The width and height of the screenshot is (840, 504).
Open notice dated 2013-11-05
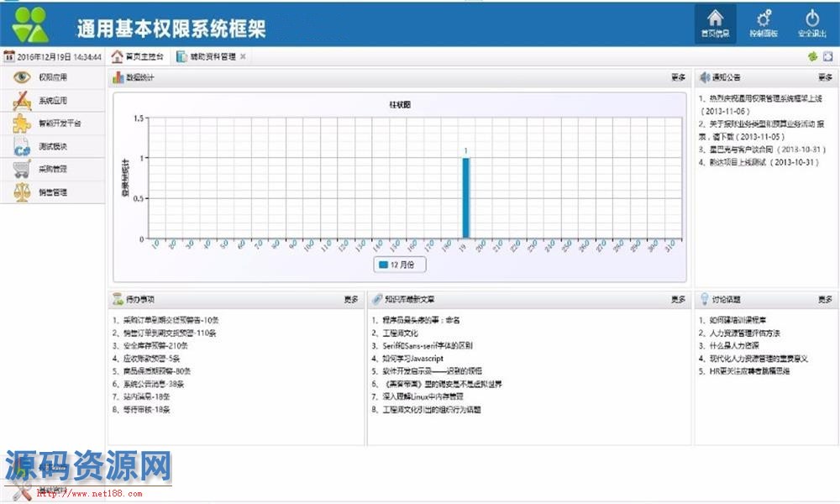pyautogui.click(x=761, y=130)
